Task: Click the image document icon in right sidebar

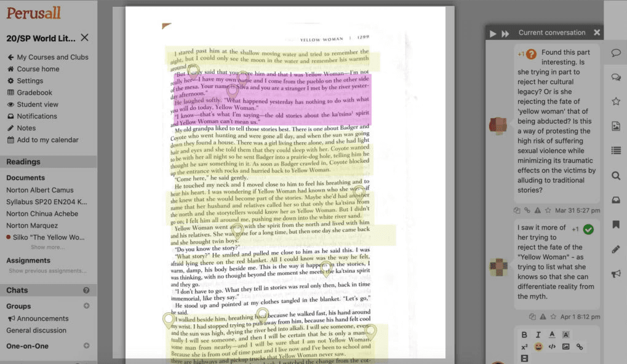Action: pos(616,126)
